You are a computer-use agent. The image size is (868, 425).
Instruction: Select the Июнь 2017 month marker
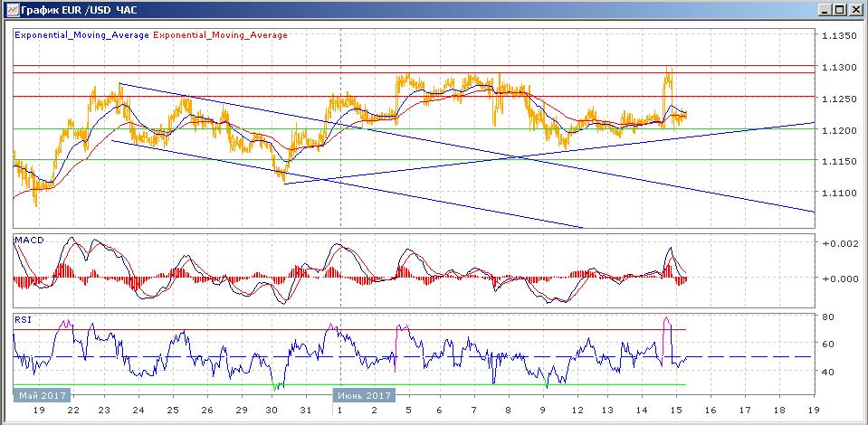(x=364, y=395)
